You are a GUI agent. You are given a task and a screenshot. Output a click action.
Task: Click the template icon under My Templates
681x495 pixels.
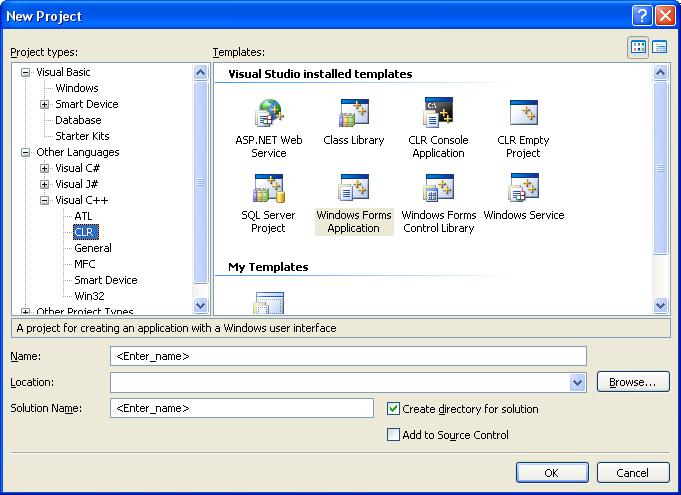pos(269,303)
